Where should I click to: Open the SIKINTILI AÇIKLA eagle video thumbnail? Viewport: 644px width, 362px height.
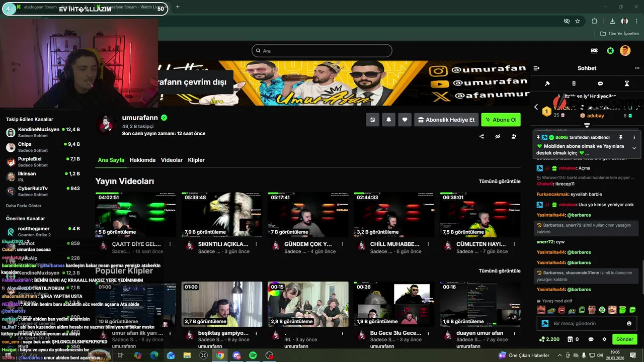tap(222, 214)
